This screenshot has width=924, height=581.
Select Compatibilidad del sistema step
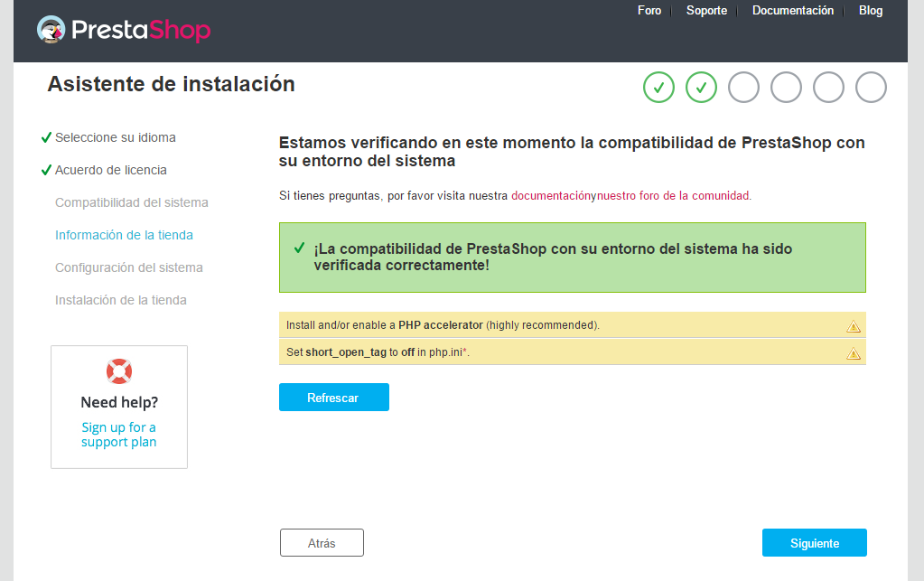click(131, 202)
